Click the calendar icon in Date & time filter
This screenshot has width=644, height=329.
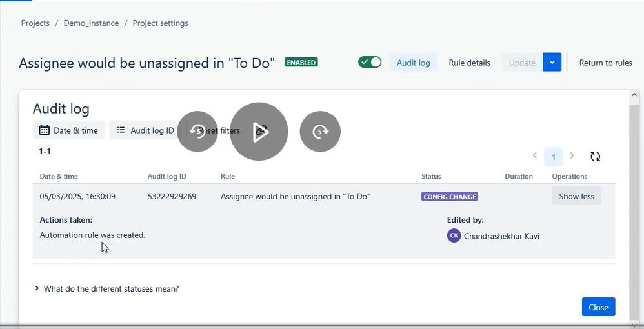[45, 130]
